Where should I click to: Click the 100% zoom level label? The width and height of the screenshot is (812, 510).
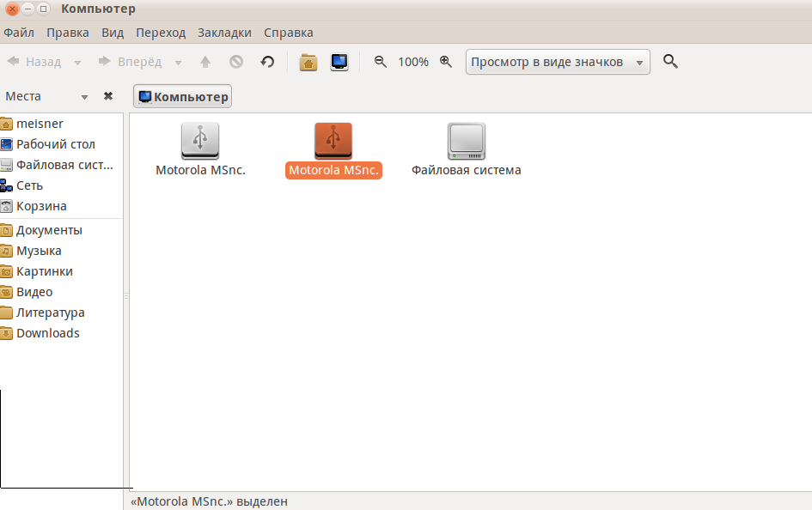(x=413, y=62)
